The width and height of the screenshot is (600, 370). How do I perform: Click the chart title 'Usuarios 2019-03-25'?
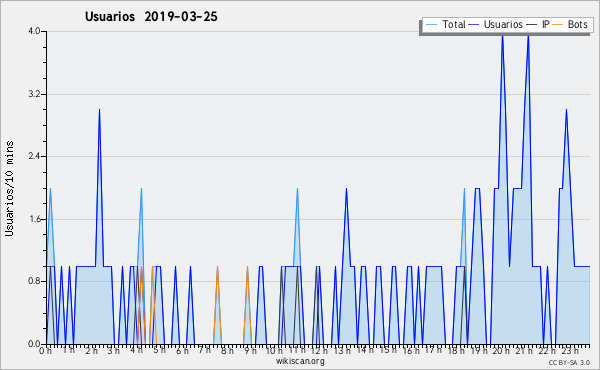coord(151,16)
